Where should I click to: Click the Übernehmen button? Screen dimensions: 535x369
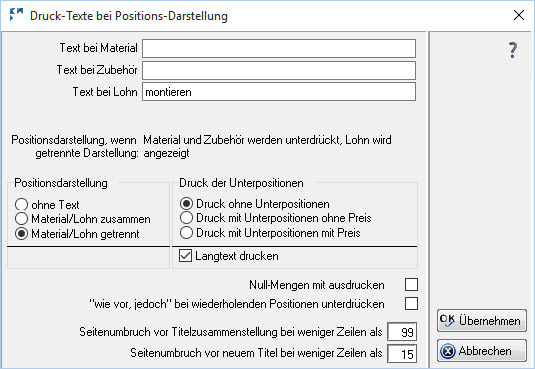(x=482, y=321)
